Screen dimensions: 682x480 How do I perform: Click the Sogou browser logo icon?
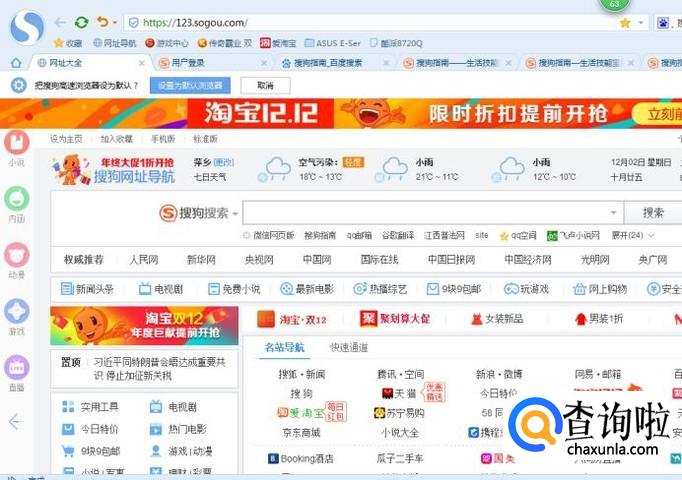click(27, 27)
